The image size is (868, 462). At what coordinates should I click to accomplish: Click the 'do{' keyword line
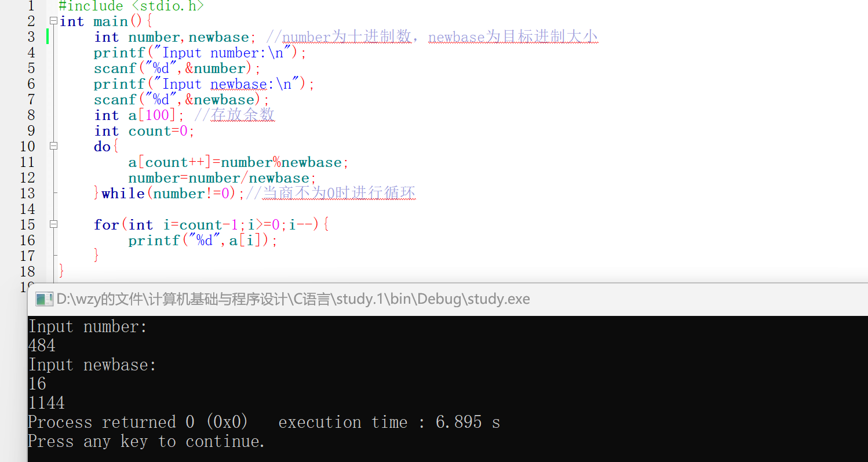pyautogui.click(x=106, y=147)
